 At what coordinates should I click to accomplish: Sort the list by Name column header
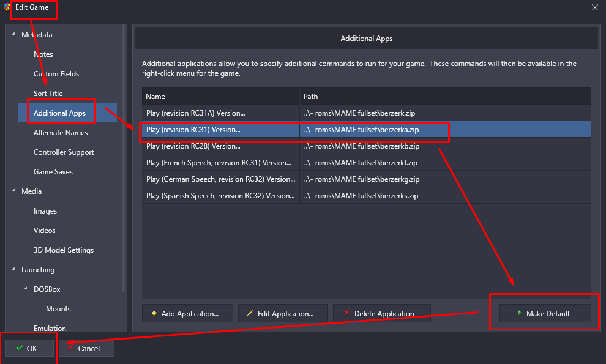(x=221, y=97)
